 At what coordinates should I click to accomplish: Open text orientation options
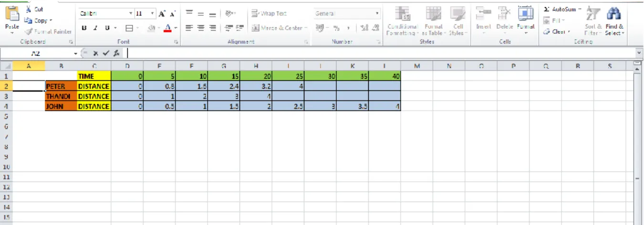click(230, 14)
